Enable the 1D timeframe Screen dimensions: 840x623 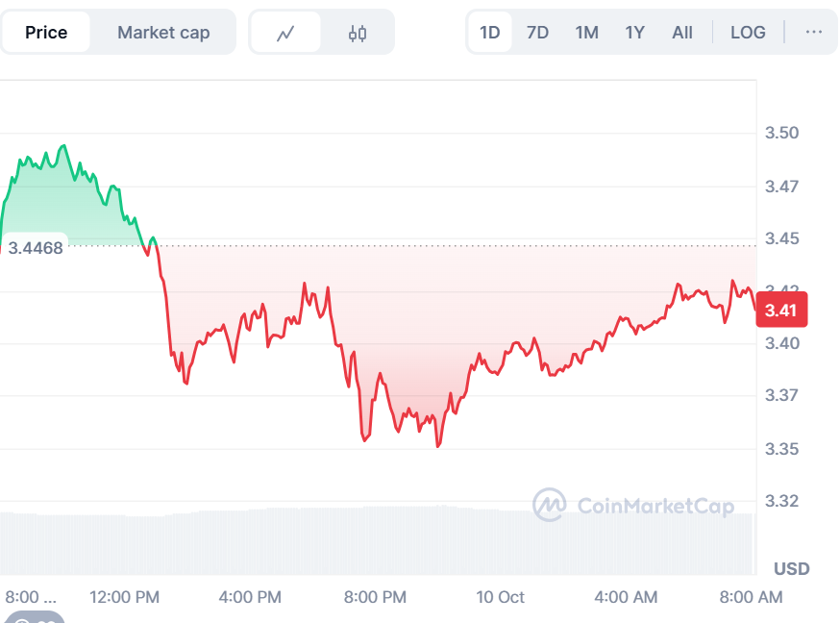[490, 32]
